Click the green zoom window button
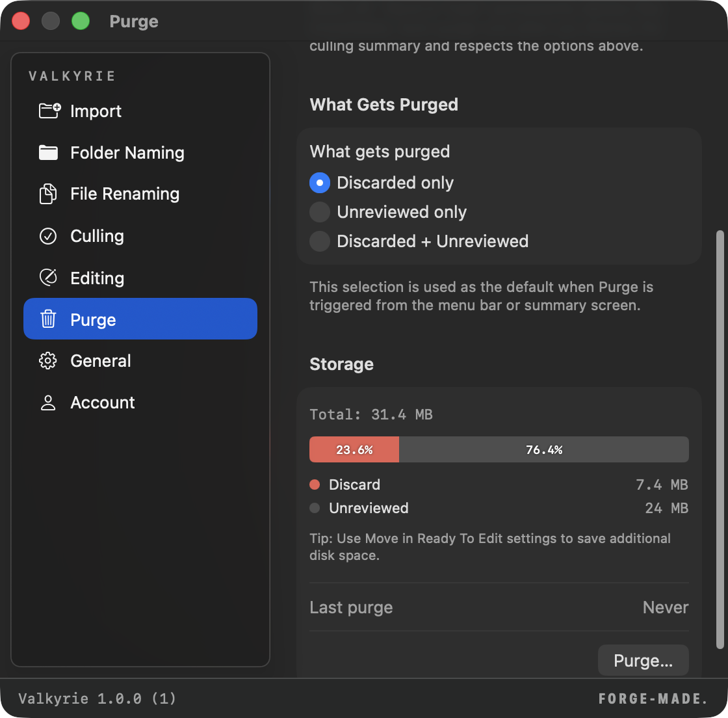Image resolution: width=728 pixels, height=718 pixels. [81, 21]
